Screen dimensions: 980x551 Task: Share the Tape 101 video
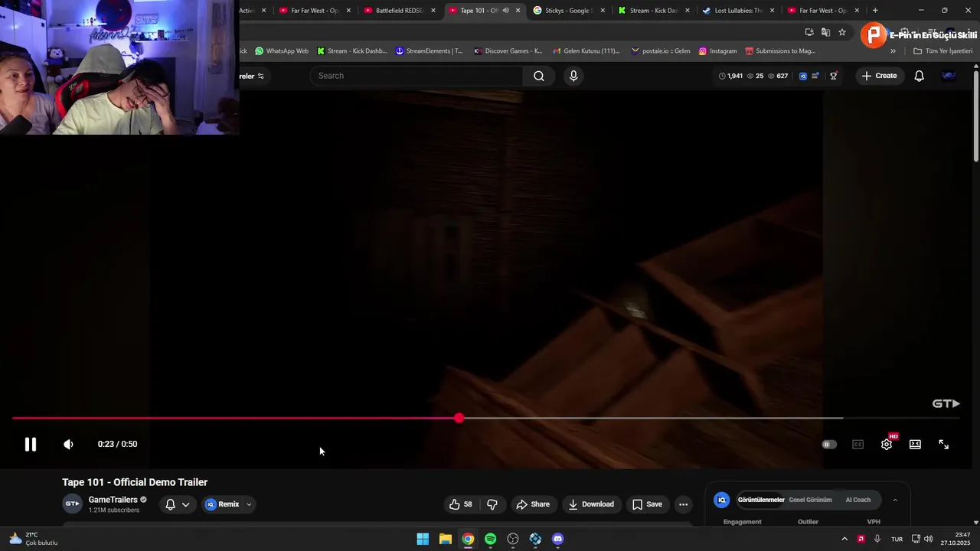(x=533, y=504)
